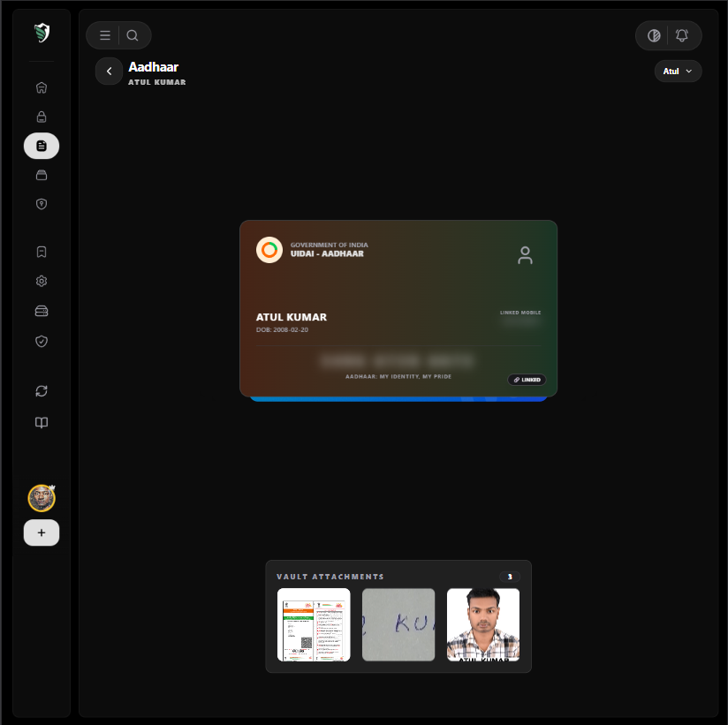This screenshot has height=725, width=728.
Task: Select the active documents sidebar icon
Action: click(x=42, y=146)
